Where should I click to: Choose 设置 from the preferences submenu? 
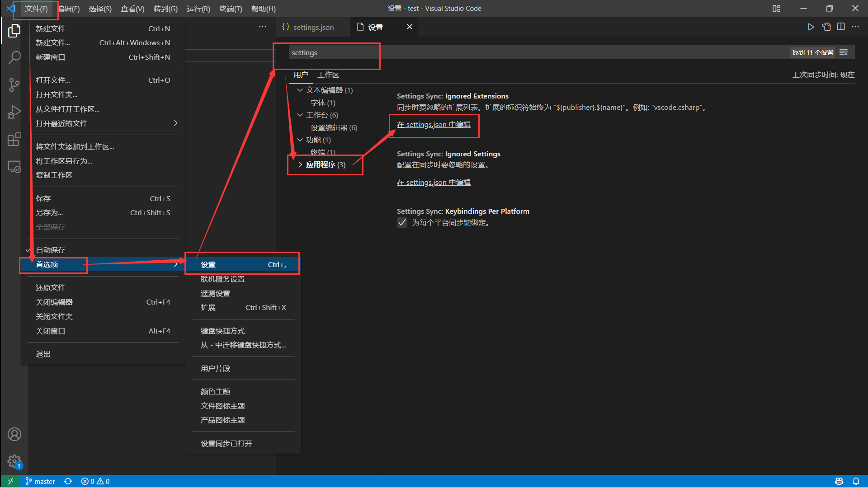[x=243, y=265]
